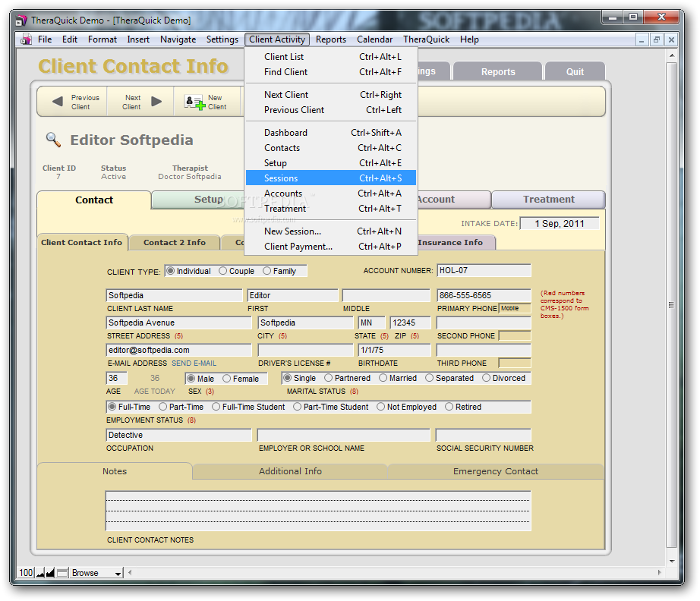Open Emergency Contact tab
Viewport: 700px width, 601px height.
tap(496, 471)
